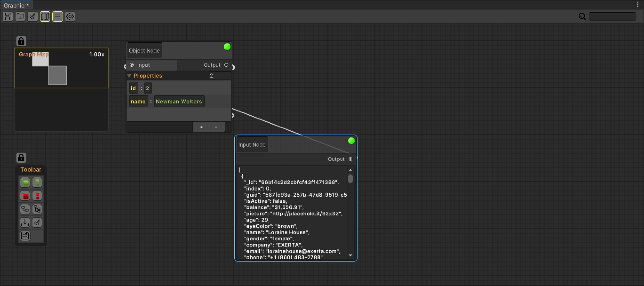Select the Input radio on Object Node

point(132,65)
